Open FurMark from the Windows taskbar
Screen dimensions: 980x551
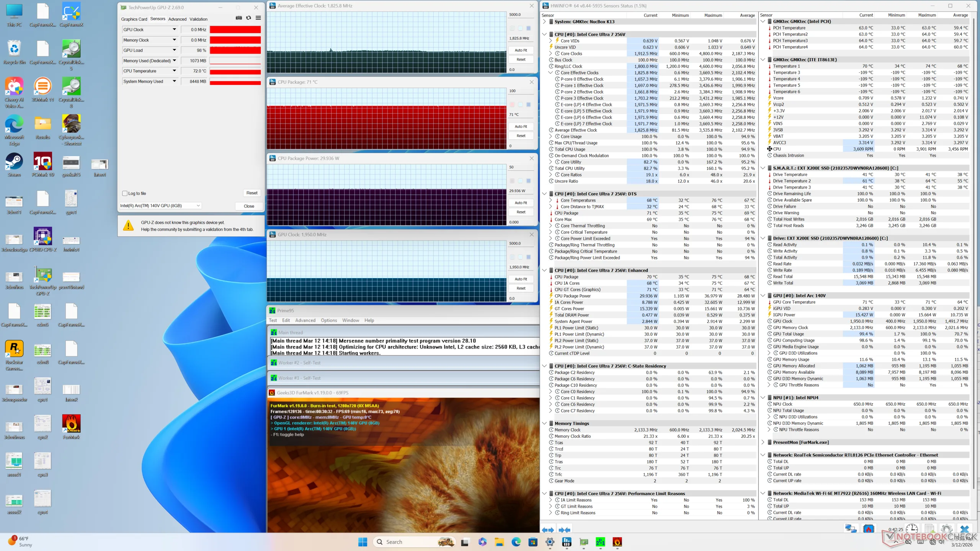point(617,542)
